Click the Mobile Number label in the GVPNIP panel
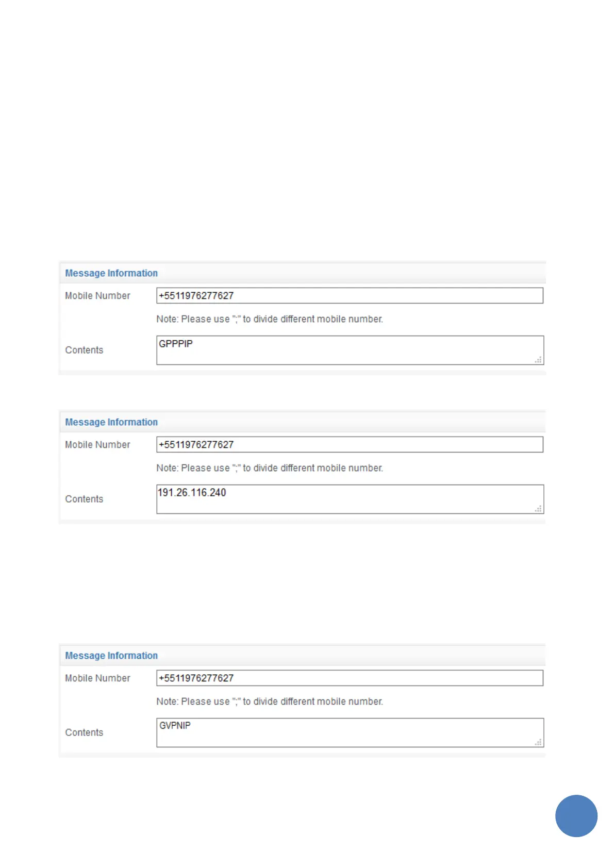The height and width of the screenshot is (868, 614). tap(97, 678)
